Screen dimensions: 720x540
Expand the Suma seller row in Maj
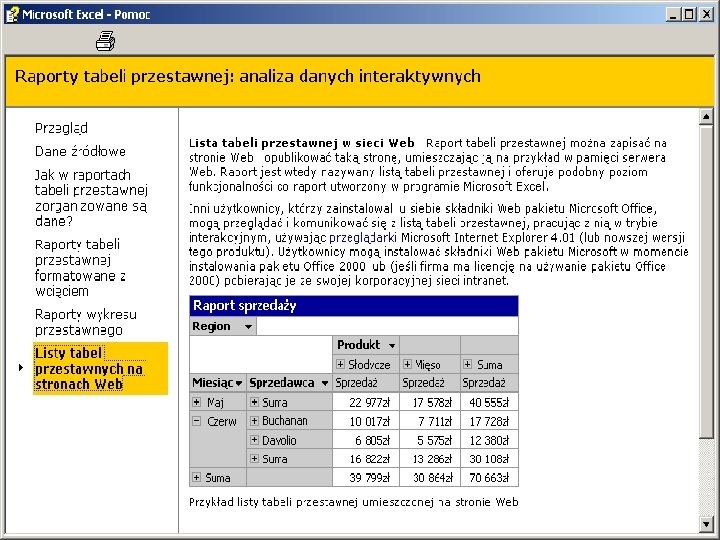point(254,402)
